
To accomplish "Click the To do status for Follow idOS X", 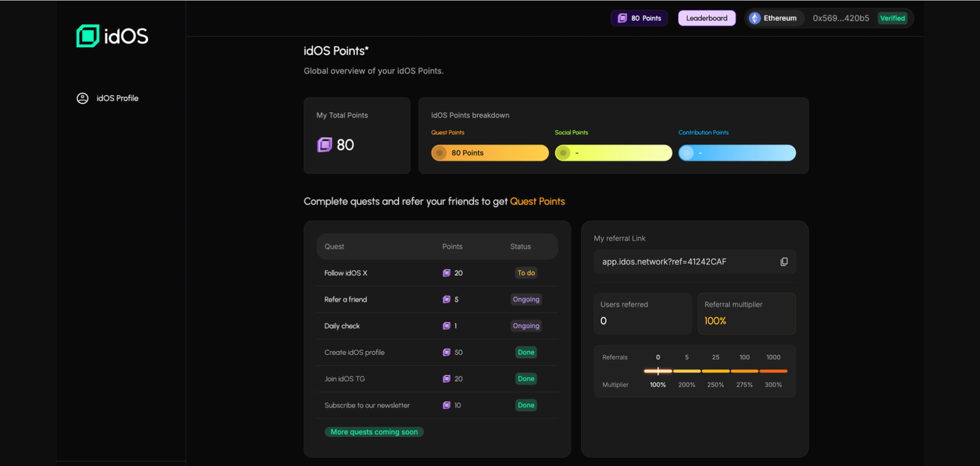I will 526,273.
